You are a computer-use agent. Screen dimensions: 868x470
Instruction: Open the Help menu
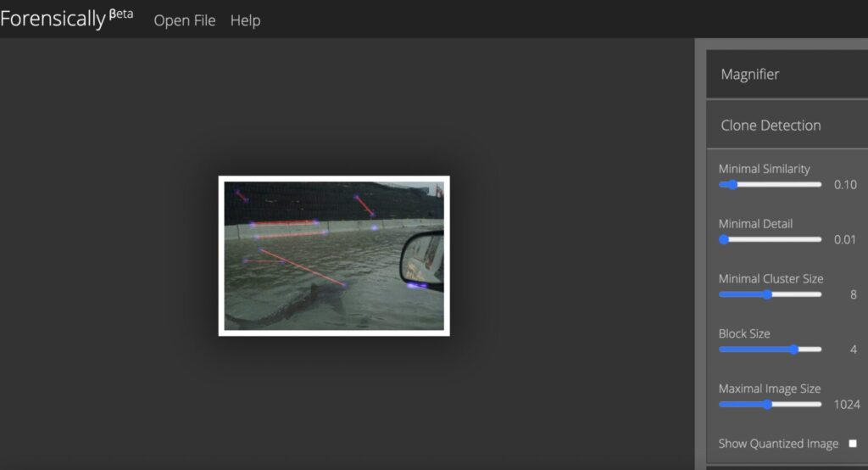(245, 20)
